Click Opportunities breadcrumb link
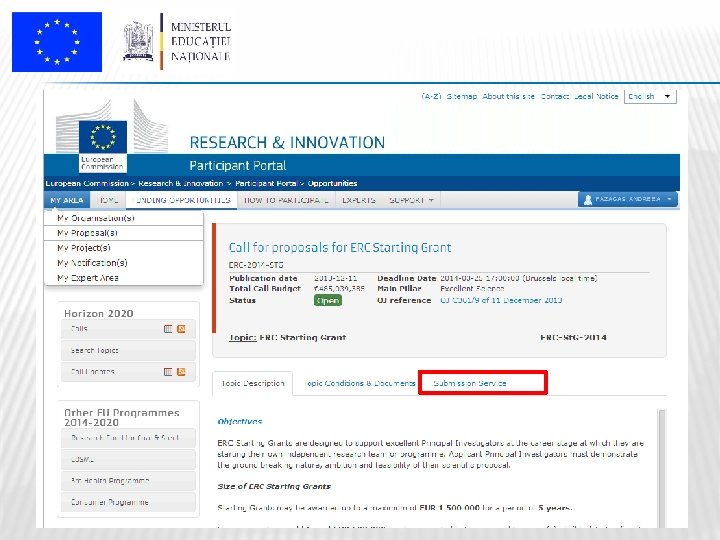Screen dimensions: 720x540 point(332,183)
